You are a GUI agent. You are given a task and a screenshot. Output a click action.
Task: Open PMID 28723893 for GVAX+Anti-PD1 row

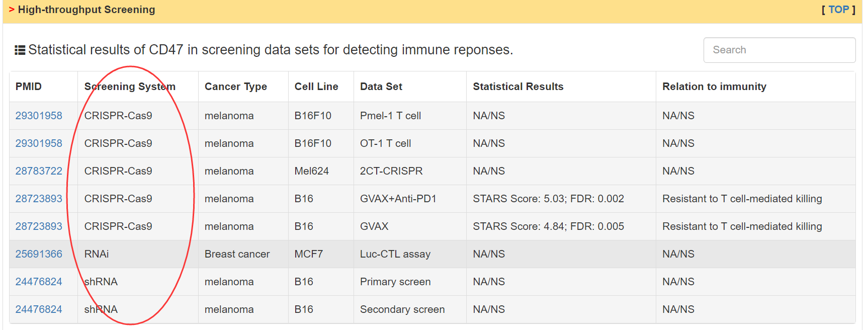coord(39,199)
